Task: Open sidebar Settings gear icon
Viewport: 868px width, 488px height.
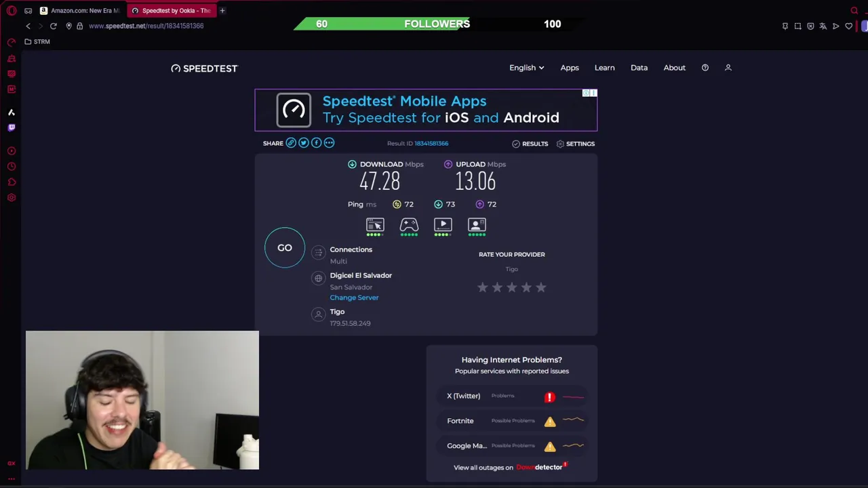Action: 12,197
